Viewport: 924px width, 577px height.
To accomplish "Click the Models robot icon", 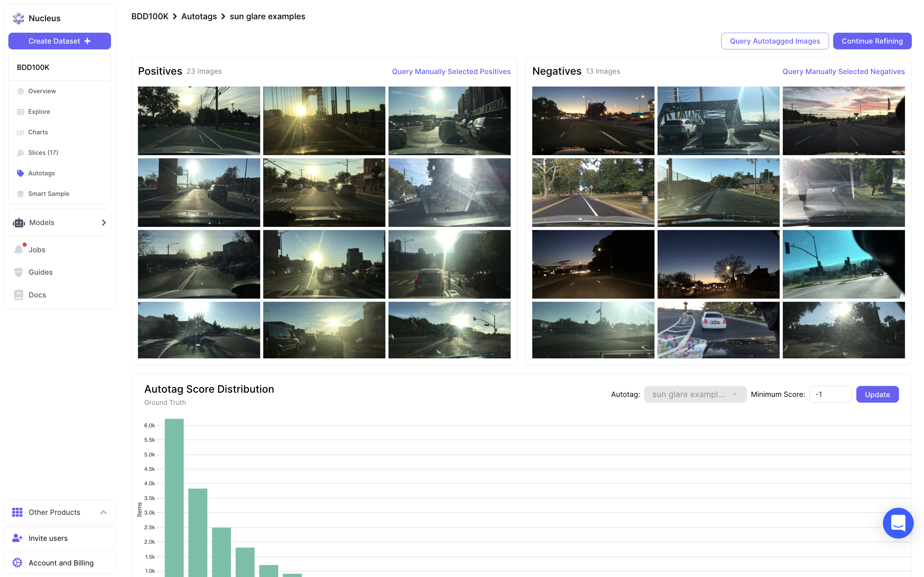I will click(19, 222).
